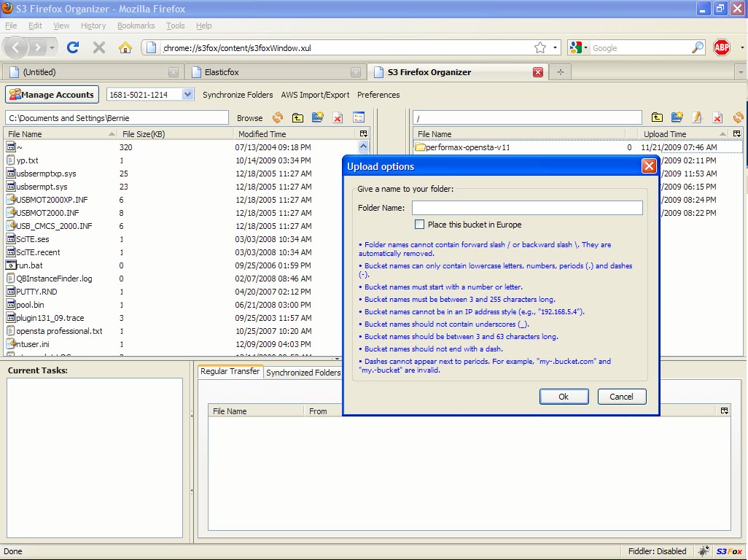Viewport: 748px width, 560px height.
Task: Open Synchronize Folders
Action: click(x=238, y=95)
